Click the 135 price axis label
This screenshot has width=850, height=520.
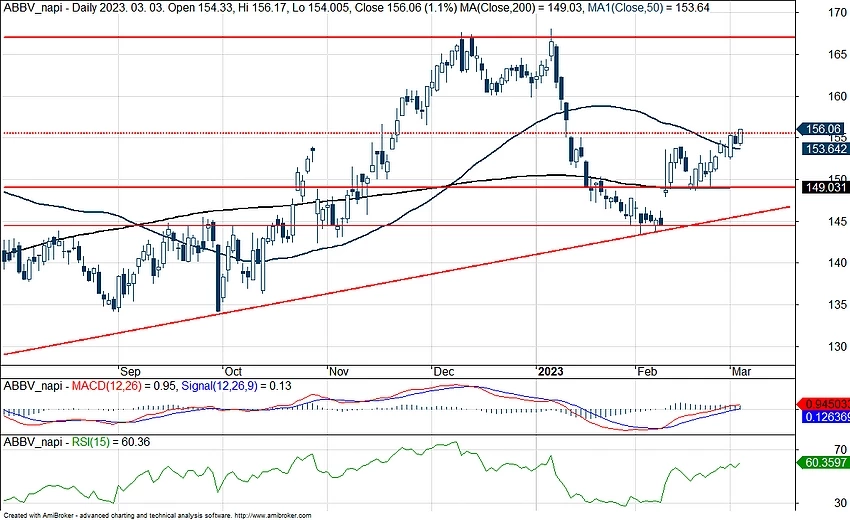(838, 305)
